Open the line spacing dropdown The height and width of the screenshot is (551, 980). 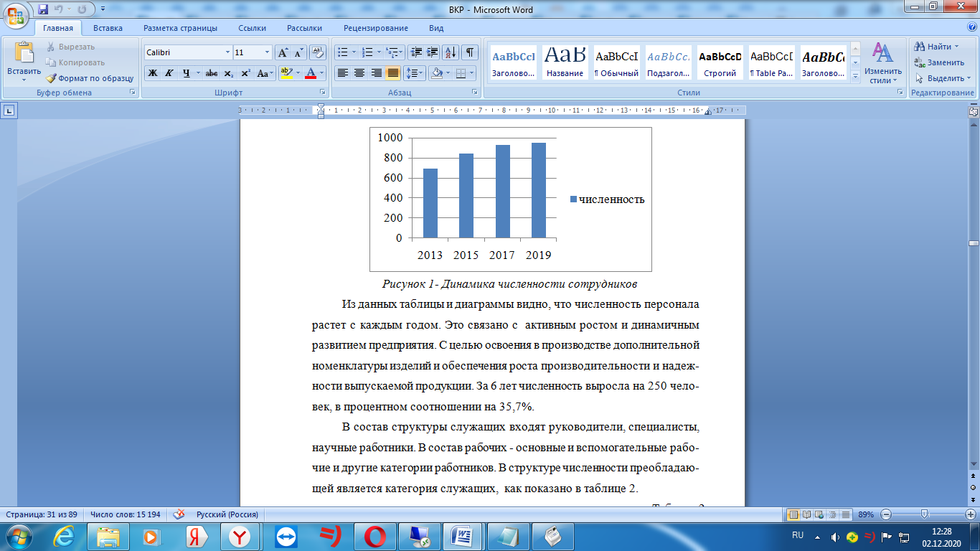(415, 72)
